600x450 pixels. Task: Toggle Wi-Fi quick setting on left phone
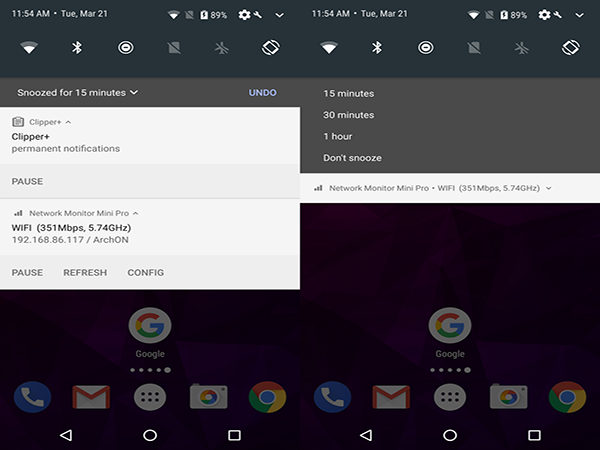pyautogui.click(x=29, y=48)
